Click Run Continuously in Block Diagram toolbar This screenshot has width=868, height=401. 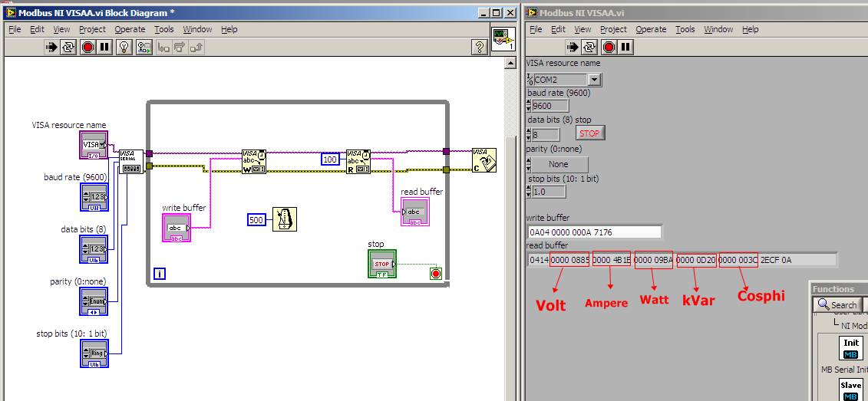tap(68, 48)
